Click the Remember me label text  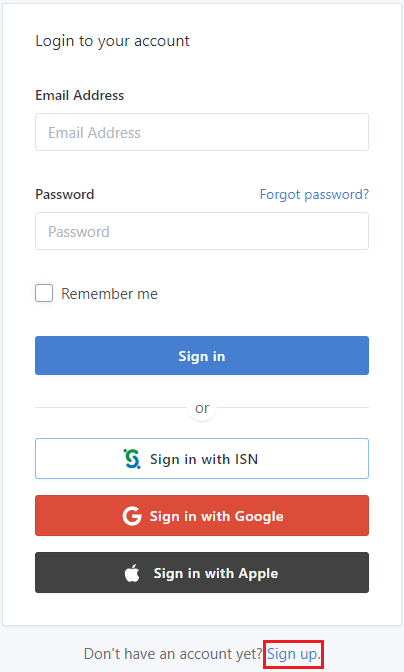click(x=110, y=294)
